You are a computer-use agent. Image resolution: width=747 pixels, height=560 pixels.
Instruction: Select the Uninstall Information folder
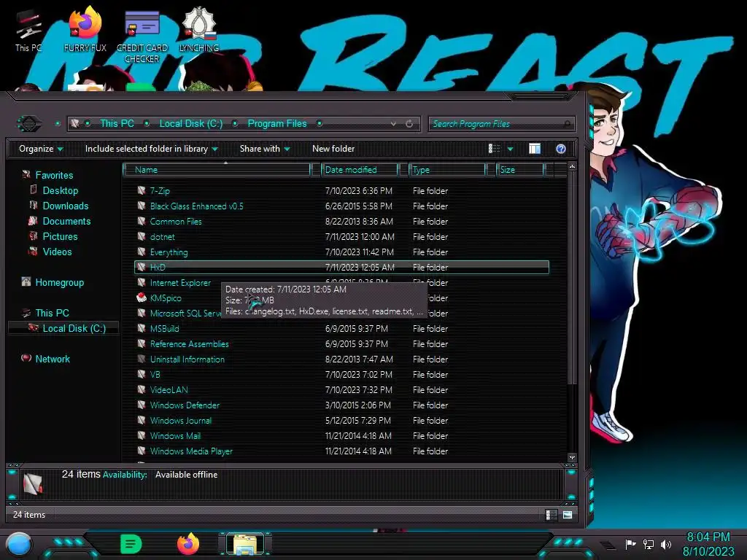187,359
